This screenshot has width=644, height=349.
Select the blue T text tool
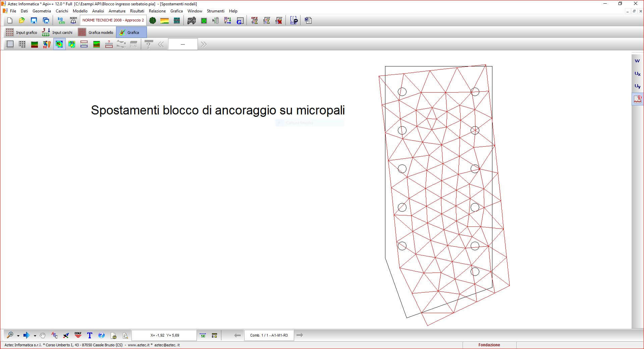click(x=90, y=335)
